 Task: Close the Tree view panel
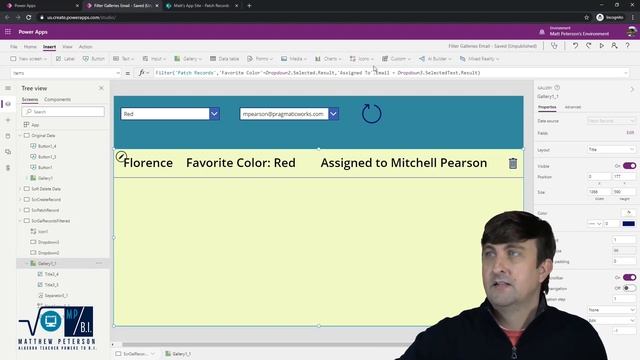point(101,88)
